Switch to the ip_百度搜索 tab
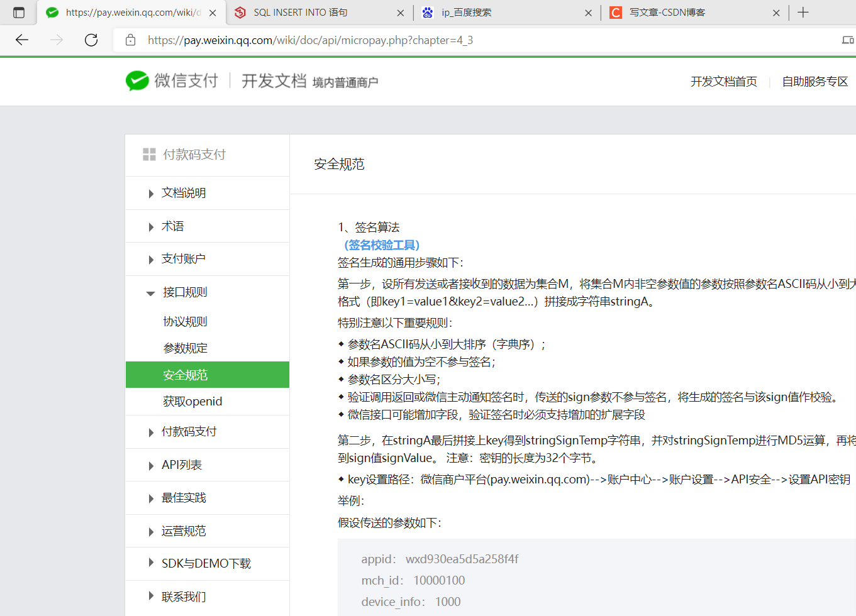 pyautogui.click(x=506, y=13)
